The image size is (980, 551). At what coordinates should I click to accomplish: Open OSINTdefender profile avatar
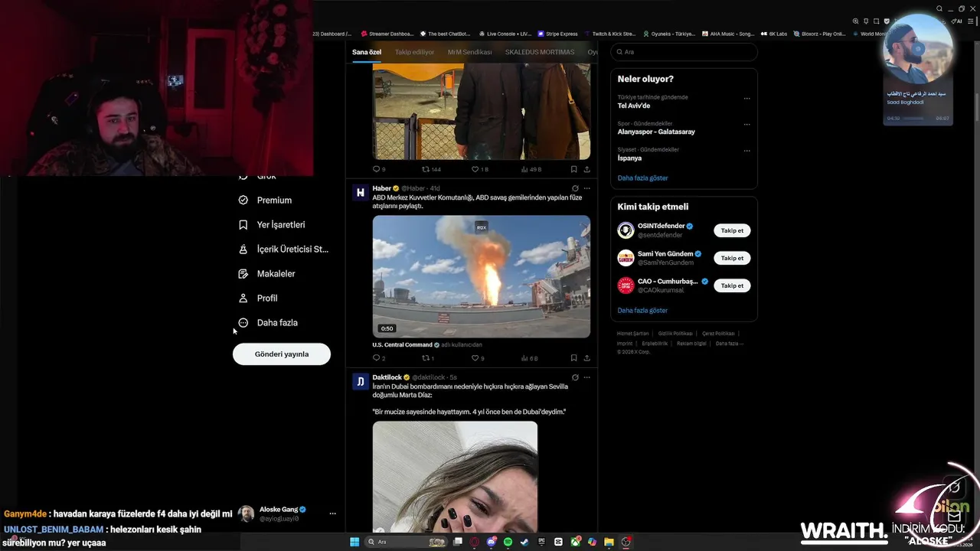pyautogui.click(x=626, y=230)
